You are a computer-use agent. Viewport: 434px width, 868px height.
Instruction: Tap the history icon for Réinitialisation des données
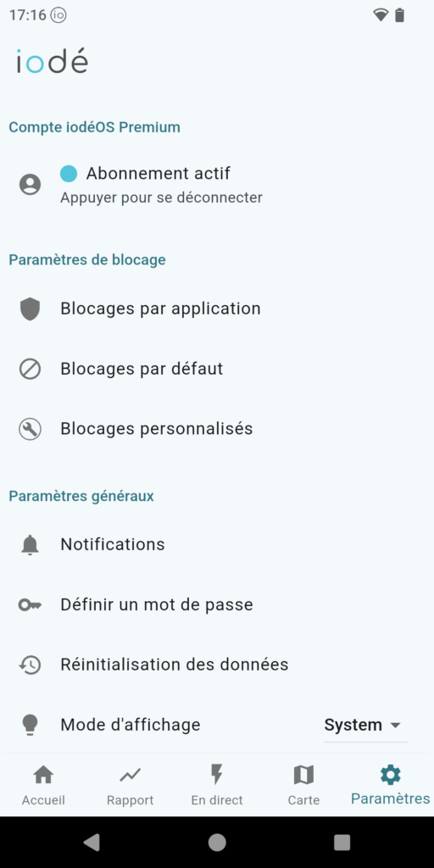(30, 665)
